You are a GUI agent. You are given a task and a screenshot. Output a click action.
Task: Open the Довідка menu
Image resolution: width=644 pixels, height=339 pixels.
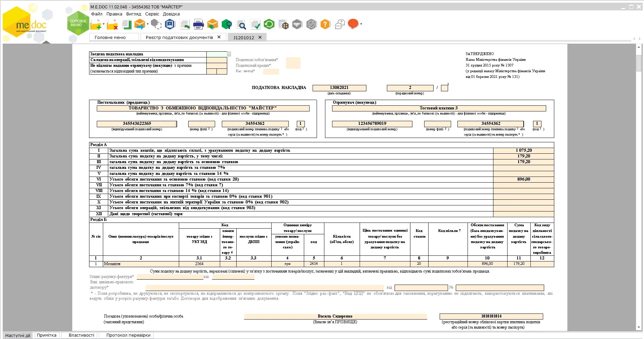pyautogui.click(x=171, y=14)
